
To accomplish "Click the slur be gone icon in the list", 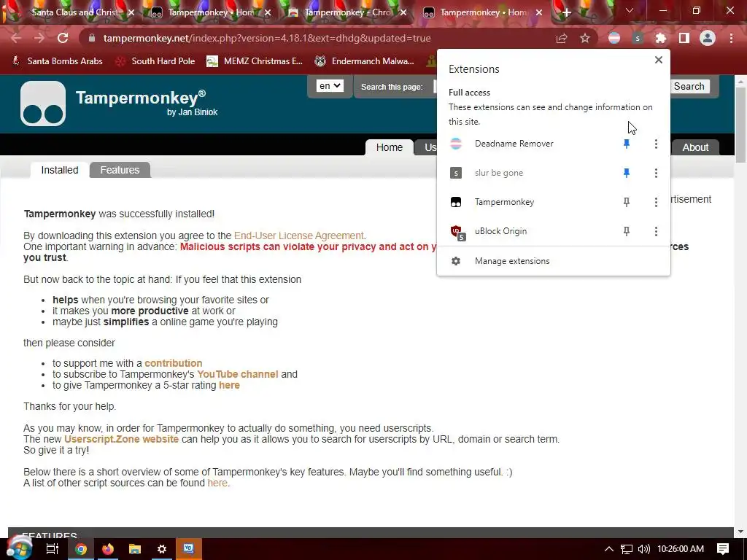I will 456,173.
